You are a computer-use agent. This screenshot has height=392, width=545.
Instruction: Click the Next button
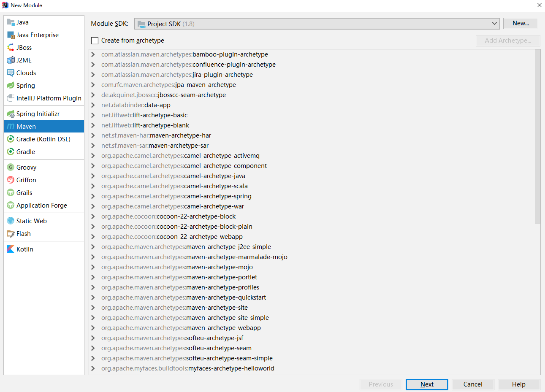coord(427,384)
